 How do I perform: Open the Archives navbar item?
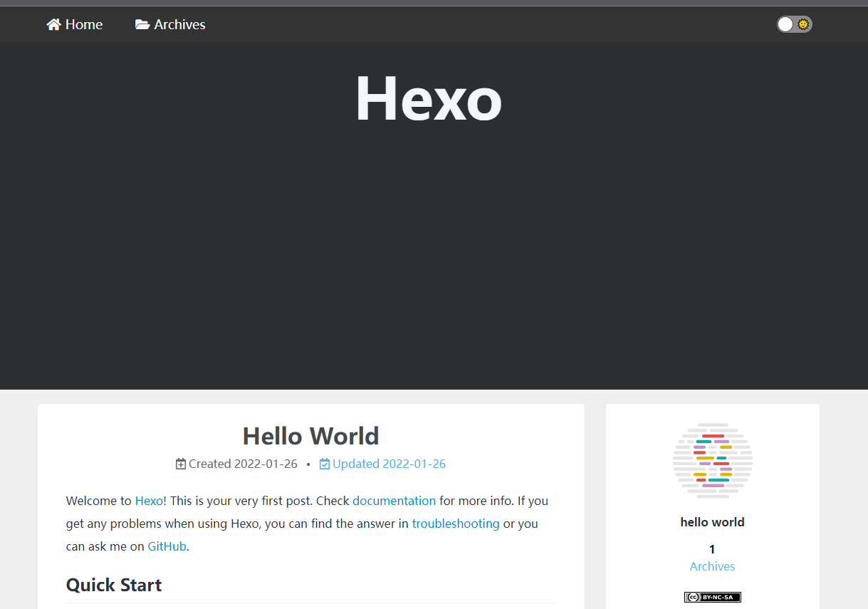coord(170,24)
